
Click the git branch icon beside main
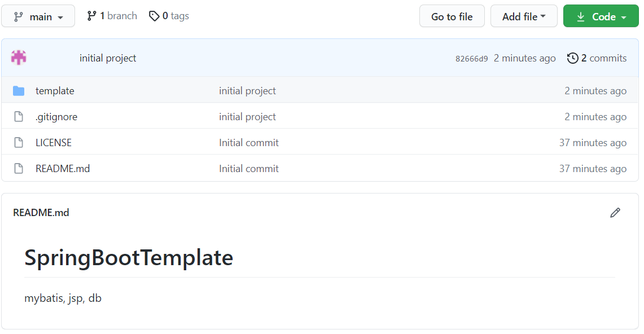(19, 17)
